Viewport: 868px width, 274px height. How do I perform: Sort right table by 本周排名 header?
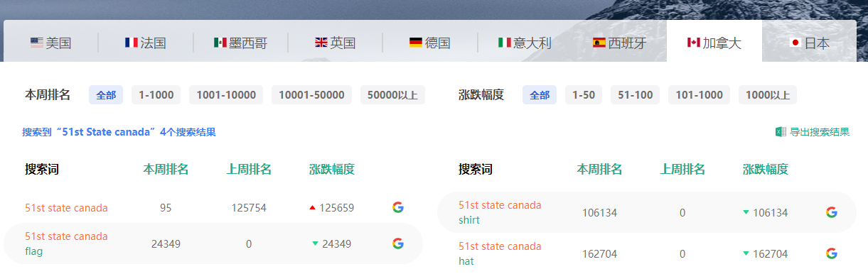(599, 169)
